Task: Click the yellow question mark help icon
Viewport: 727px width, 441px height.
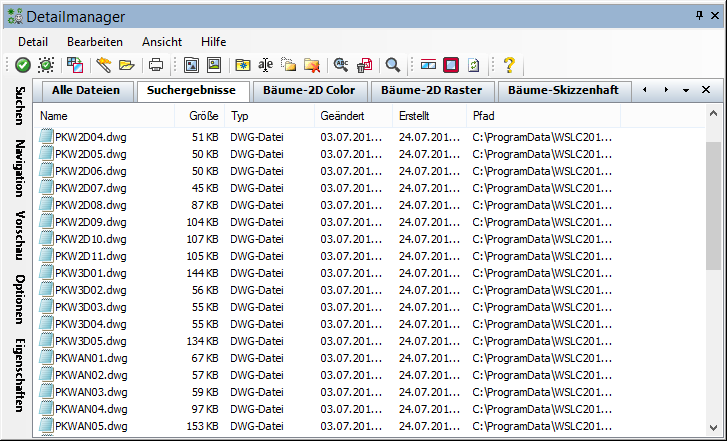Action: [509, 65]
